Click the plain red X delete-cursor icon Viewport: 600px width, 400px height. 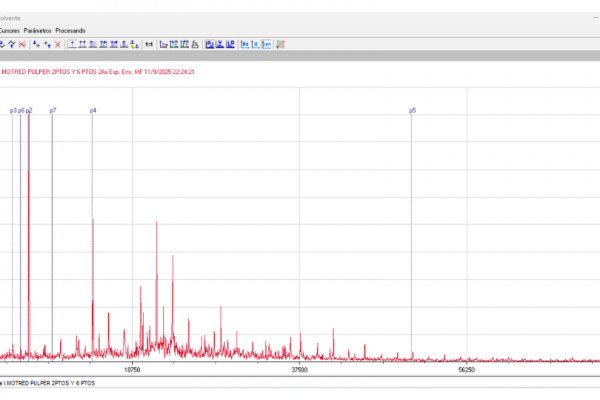pyautogui.click(x=58, y=44)
